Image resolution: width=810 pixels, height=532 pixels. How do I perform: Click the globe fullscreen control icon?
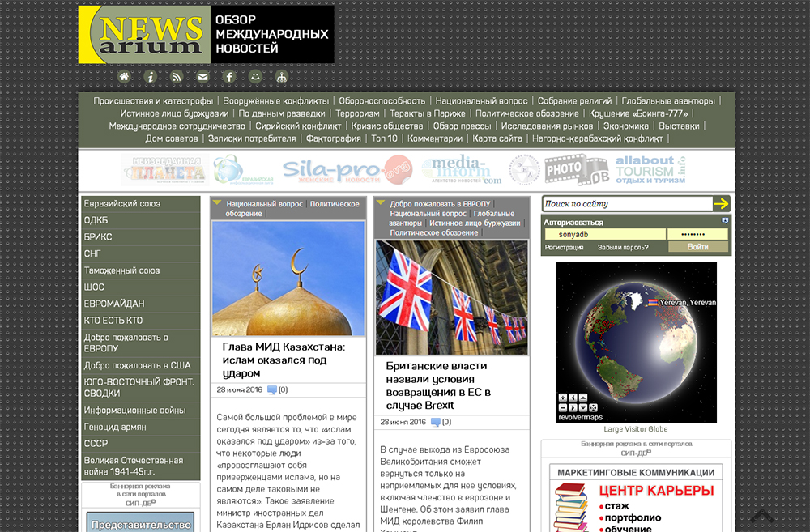[x=594, y=407]
